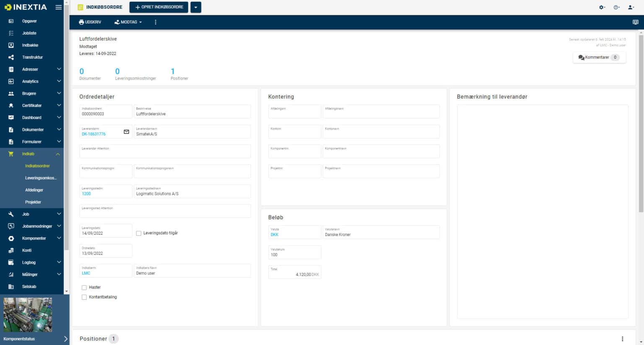Image resolution: width=644 pixels, height=345 pixels.
Task: Select Leveringsomkos... submenu item
Action: point(41,178)
